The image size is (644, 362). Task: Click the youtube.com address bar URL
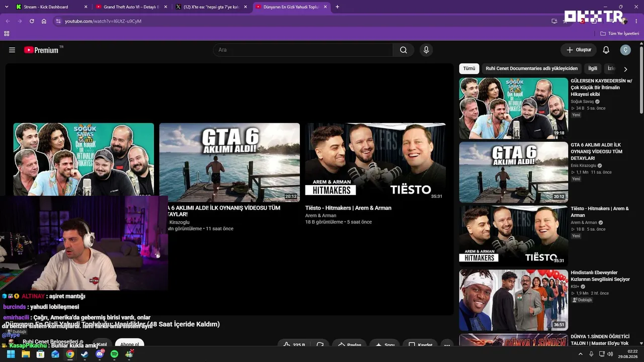(103, 21)
